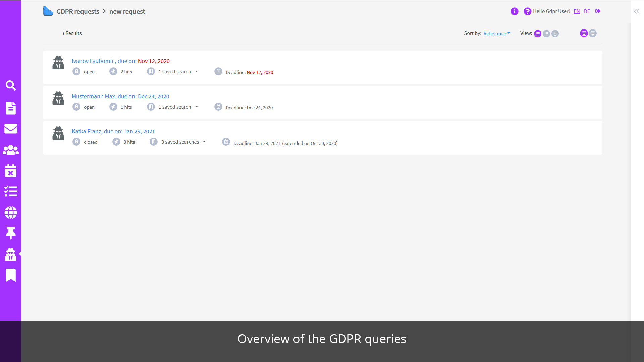Viewport: 644px width, 362px height.
Task: Click the '2 hits' label in Ivanov's row
Action: tap(126, 72)
